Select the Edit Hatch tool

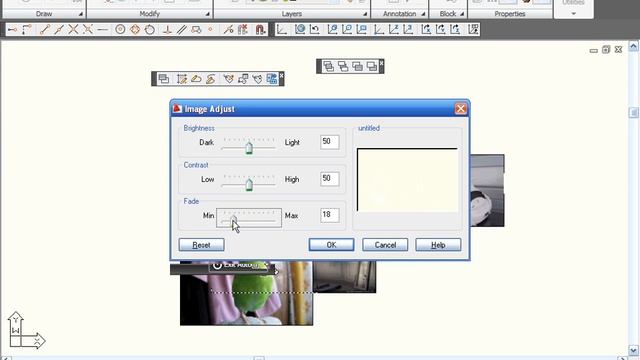click(x=182, y=79)
